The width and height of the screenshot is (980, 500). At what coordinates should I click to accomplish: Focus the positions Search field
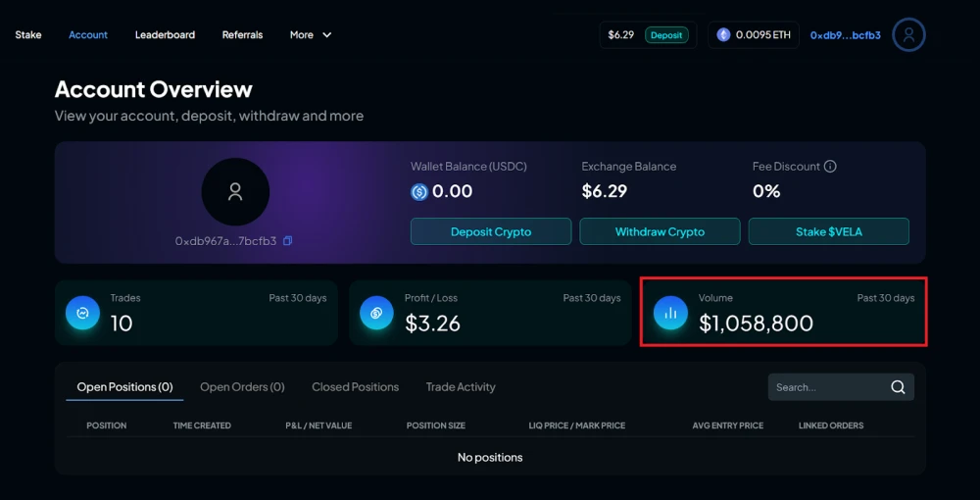[841, 387]
